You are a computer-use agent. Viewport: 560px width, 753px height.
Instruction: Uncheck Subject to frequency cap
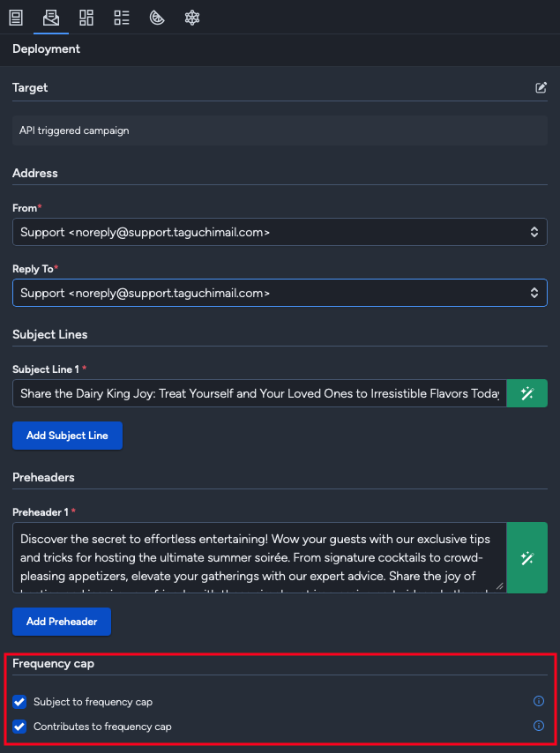point(19,701)
